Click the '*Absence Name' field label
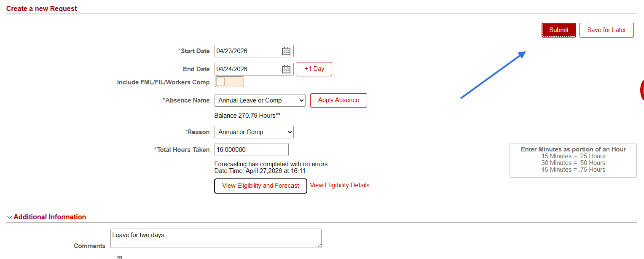Viewport: 644px width, 259px height. 186,100
